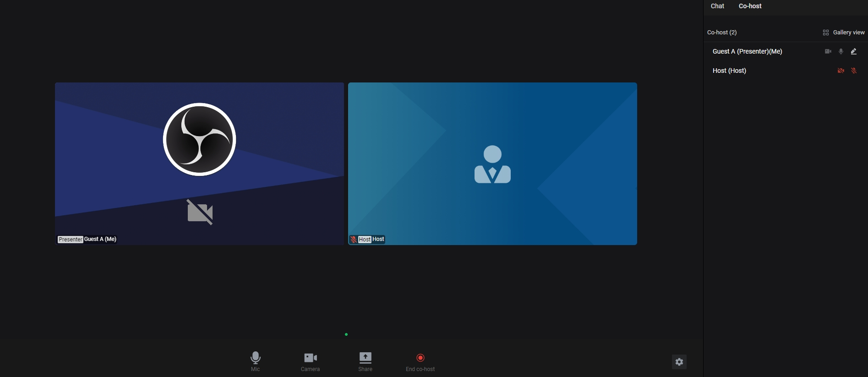Click camera-off icon on Guest A tile
The height and width of the screenshot is (377, 868).
click(x=200, y=212)
